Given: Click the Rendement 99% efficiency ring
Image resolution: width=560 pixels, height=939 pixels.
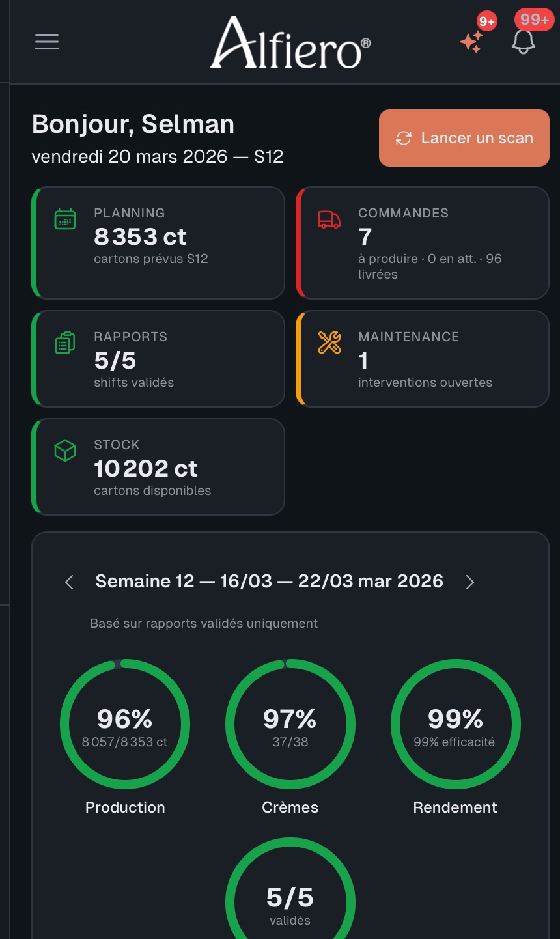Looking at the screenshot, I should click(x=455, y=725).
